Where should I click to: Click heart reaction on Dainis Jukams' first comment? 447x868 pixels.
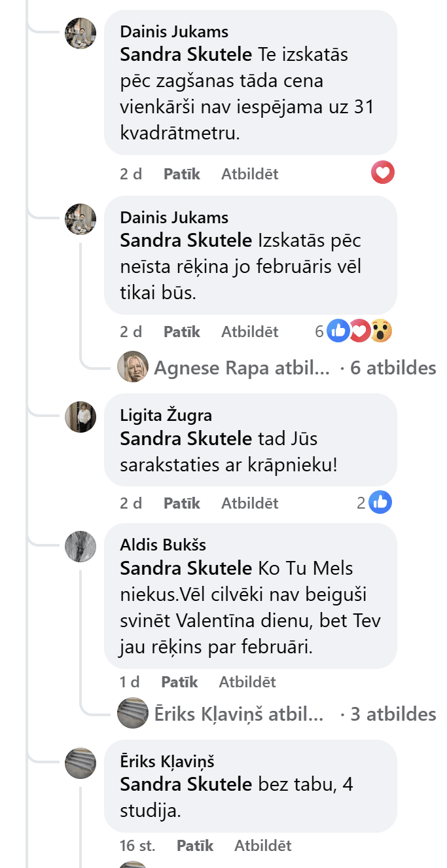pos(383,173)
